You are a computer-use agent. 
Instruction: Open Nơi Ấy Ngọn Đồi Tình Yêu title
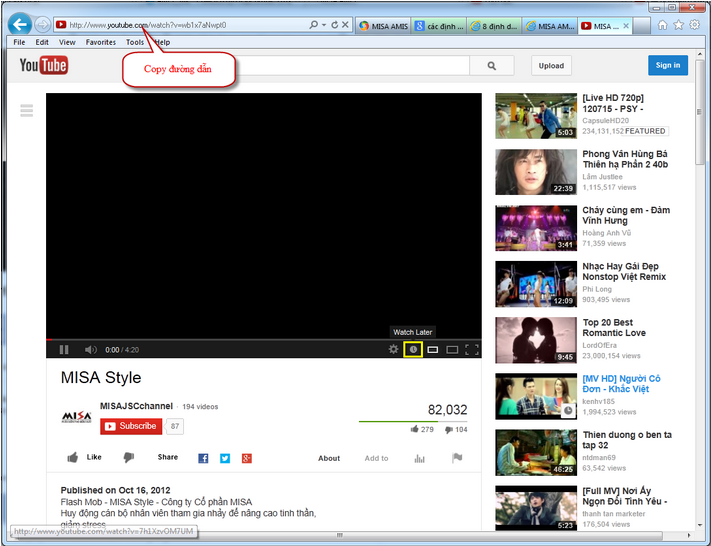(x=624, y=496)
